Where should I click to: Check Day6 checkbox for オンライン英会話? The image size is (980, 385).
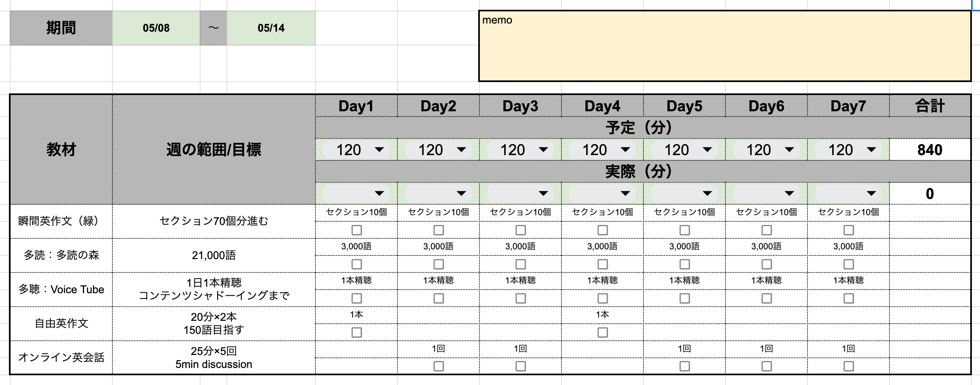click(766, 366)
